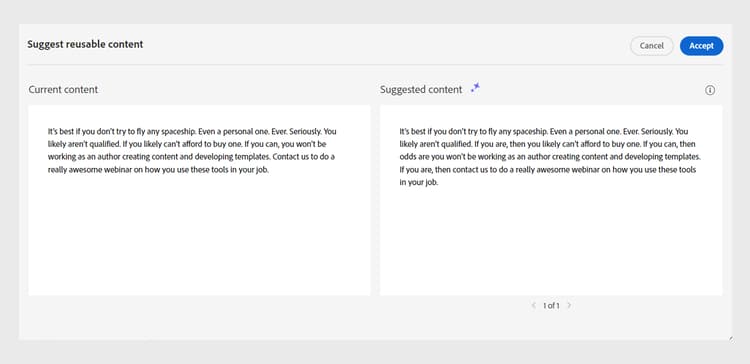Go to the next suggestion with right chevron

coord(569,305)
